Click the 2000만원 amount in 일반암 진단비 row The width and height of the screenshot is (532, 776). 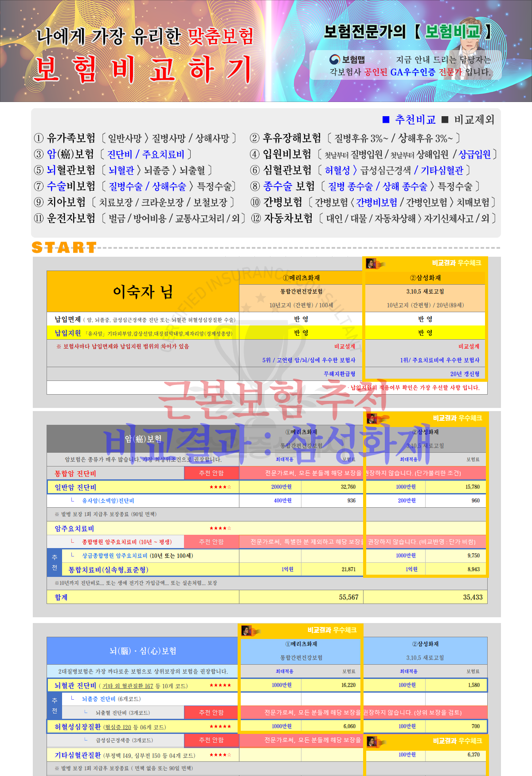coord(282,487)
